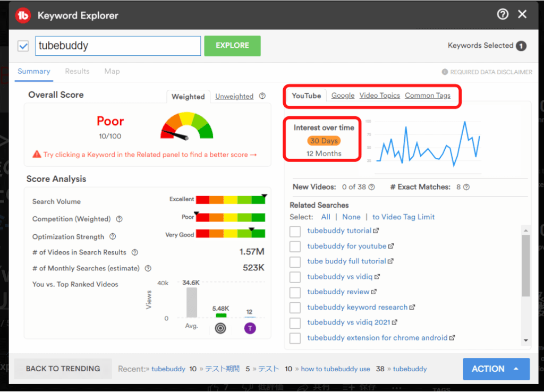Open recent search 'how to tubebuddy use'
This screenshot has height=392, width=544.
[x=335, y=369]
